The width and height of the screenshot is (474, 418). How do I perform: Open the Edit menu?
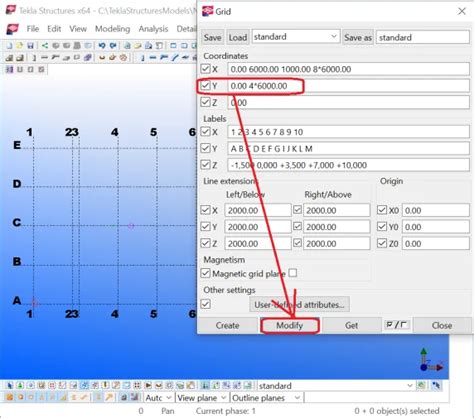(54, 29)
